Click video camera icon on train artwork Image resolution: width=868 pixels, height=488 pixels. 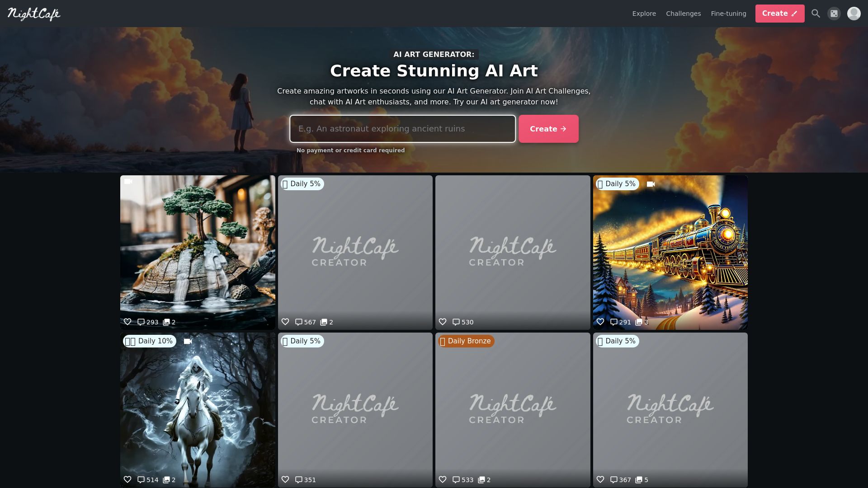[x=651, y=184]
